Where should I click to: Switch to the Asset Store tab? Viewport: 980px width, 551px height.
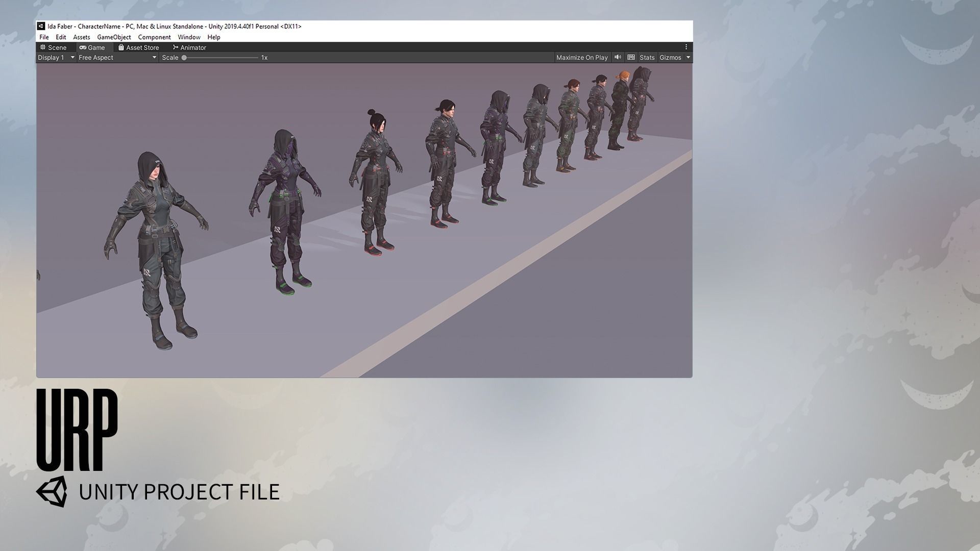click(x=139, y=47)
